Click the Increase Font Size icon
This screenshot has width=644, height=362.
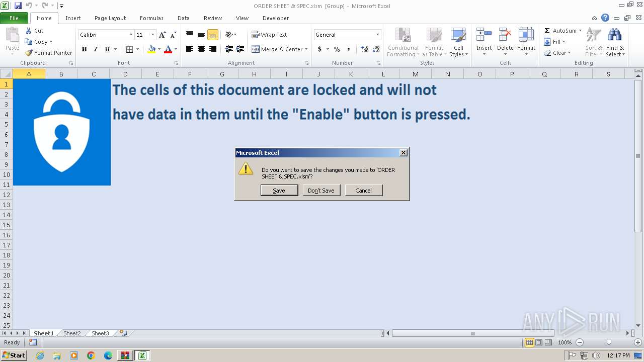[x=162, y=35]
